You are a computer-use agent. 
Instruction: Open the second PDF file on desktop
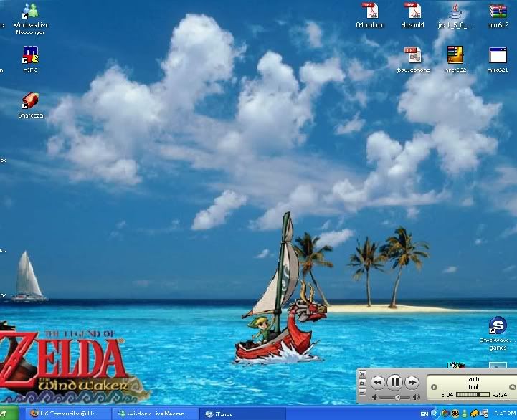point(412,15)
